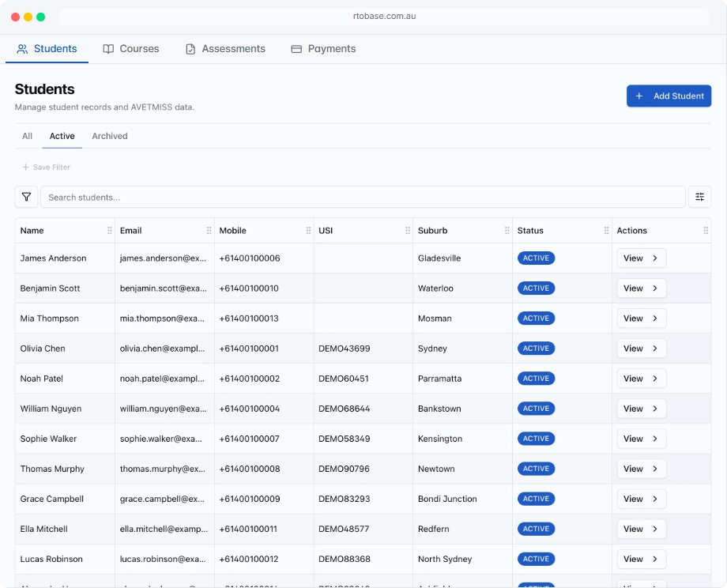Screen dimensions: 727x588
Task: Select the Active students tab
Action: tap(62, 136)
